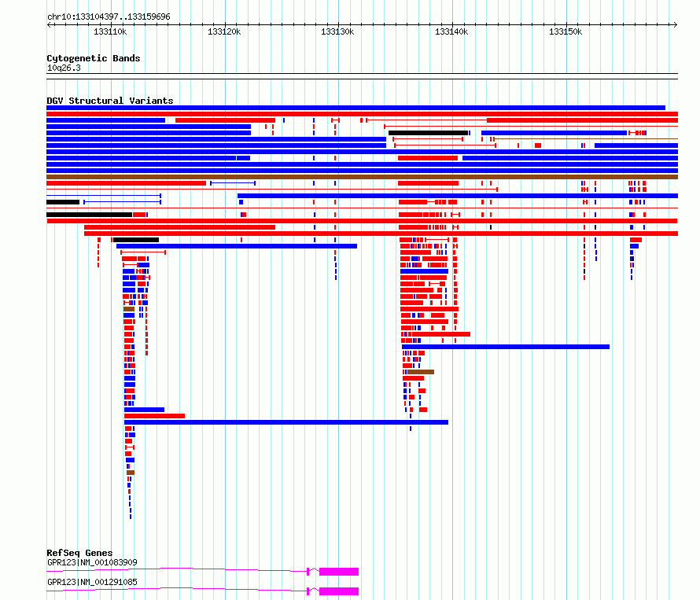Click the ruler's right arrowhead

tap(675, 25)
